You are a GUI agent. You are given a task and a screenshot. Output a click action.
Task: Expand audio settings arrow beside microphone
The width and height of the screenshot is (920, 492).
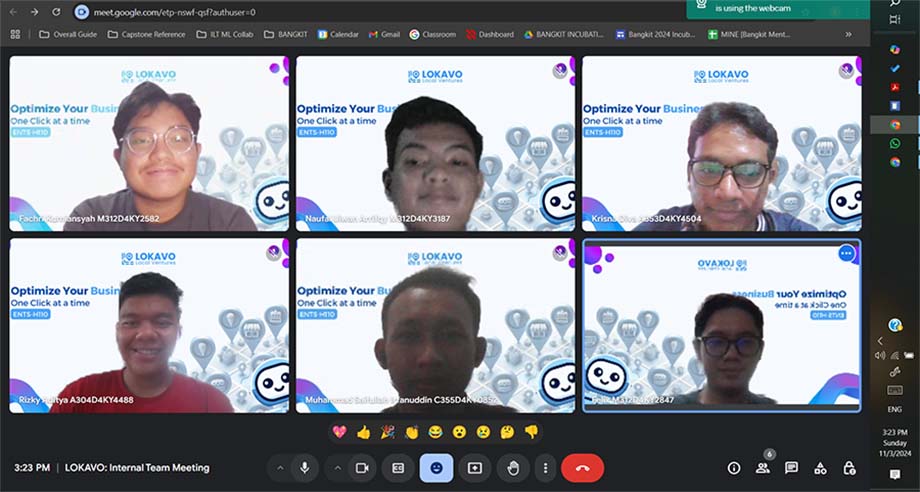(x=279, y=468)
